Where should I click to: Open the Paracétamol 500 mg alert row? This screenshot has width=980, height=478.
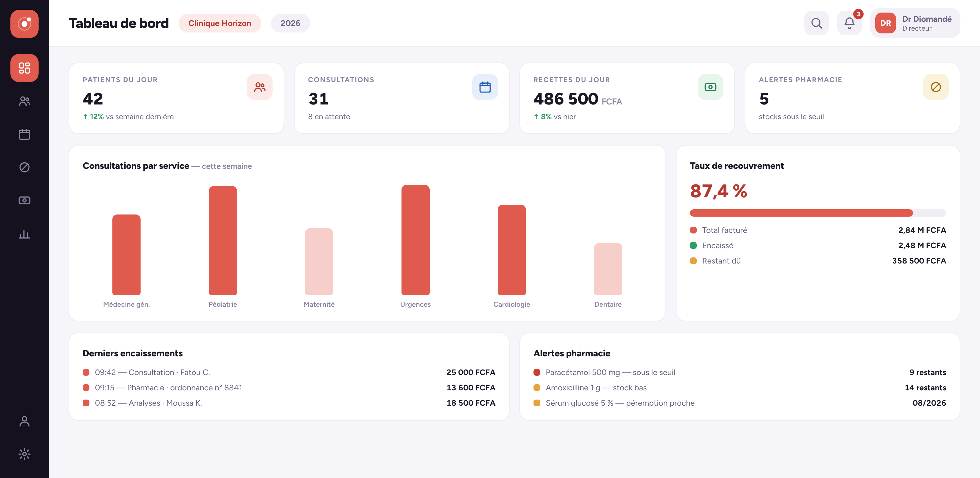point(739,372)
